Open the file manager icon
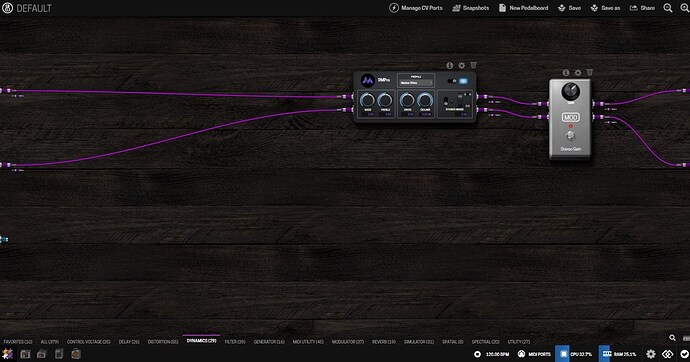 (59, 354)
